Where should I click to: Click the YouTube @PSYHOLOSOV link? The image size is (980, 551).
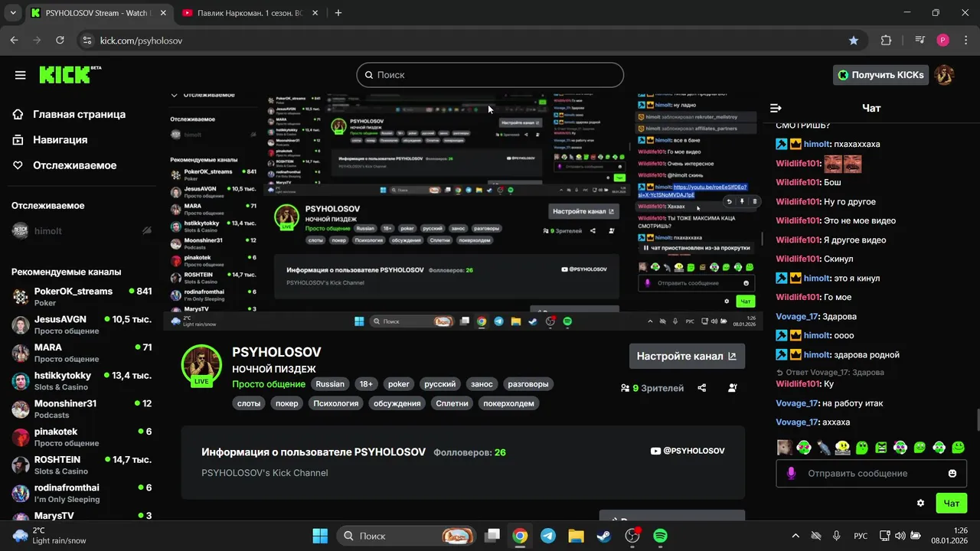(687, 451)
